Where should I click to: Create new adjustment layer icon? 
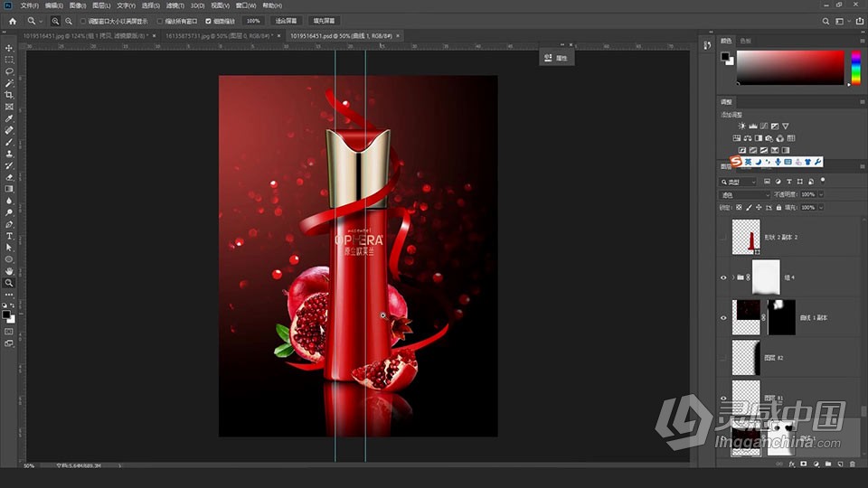click(816, 465)
